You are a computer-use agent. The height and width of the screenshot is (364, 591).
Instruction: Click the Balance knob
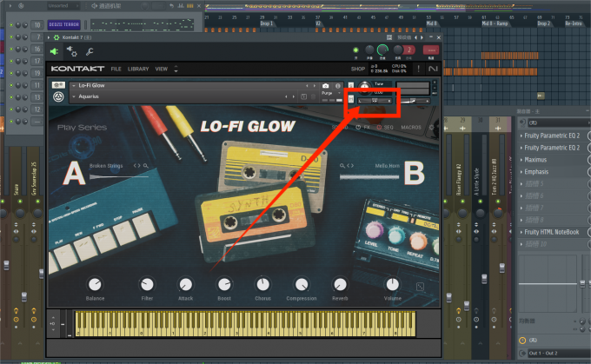[95, 284]
